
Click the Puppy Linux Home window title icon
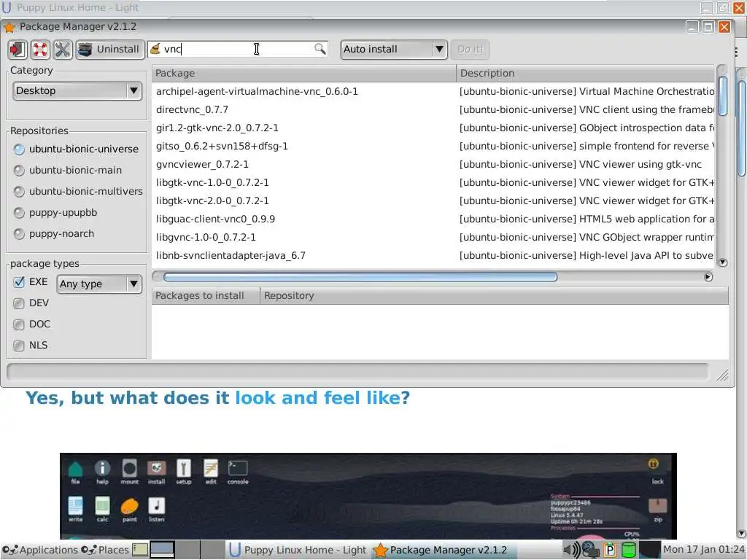point(7,7)
